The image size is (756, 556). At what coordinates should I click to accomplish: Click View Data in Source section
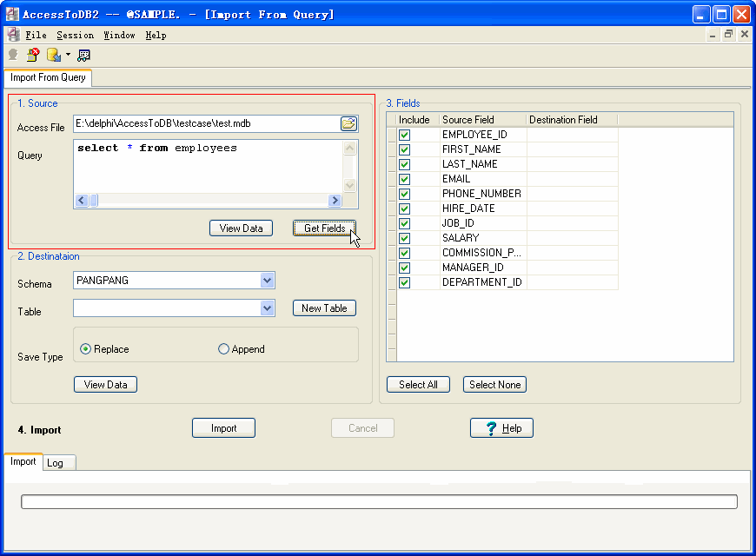[x=241, y=228]
